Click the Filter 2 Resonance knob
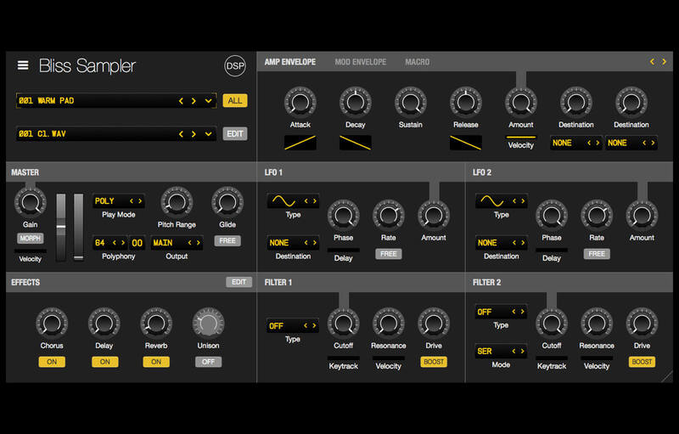Image resolution: width=679 pixels, height=434 pixels. 596,324
